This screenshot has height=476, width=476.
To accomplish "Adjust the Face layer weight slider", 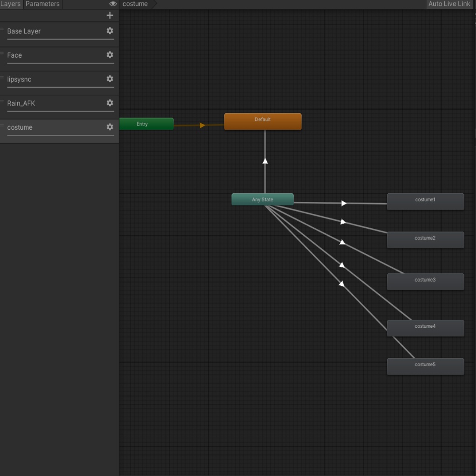I will pyautogui.click(x=60, y=63).
